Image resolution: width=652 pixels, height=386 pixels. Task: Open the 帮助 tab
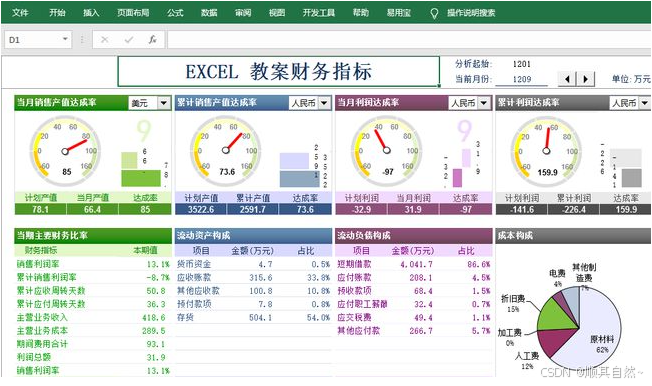tap(361, 12)
